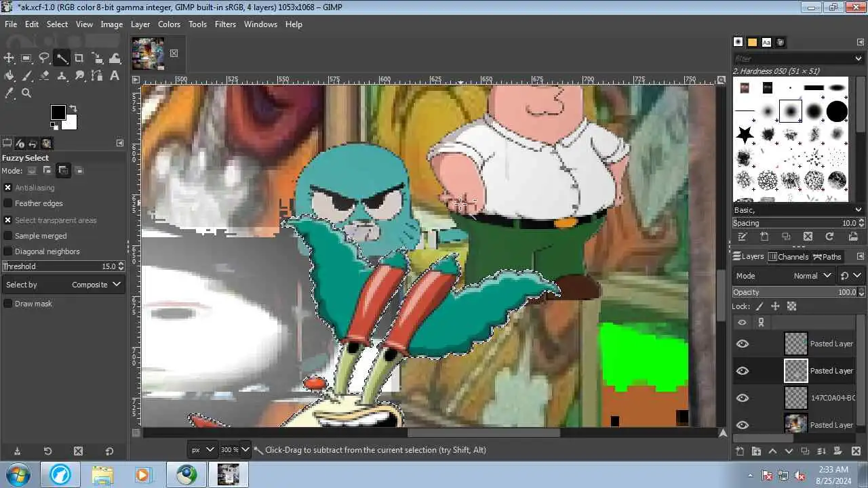868x488 pixels.
Task: Select the Unified Transform tool
Action: pyautogui.click(x=97, y=58)
